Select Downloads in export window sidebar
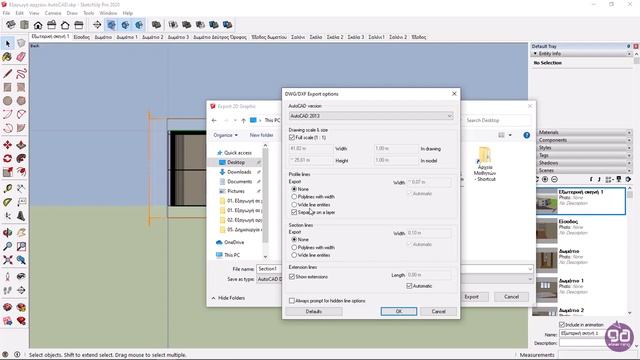Screen dimensions: 640x360 click(239, 172)
